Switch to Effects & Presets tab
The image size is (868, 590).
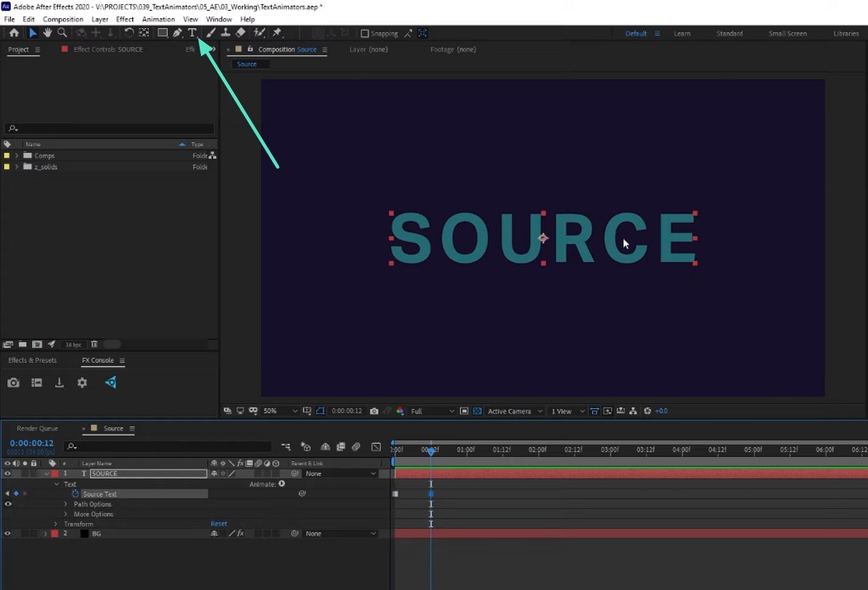pyautogui.click(x=32, y=360)
